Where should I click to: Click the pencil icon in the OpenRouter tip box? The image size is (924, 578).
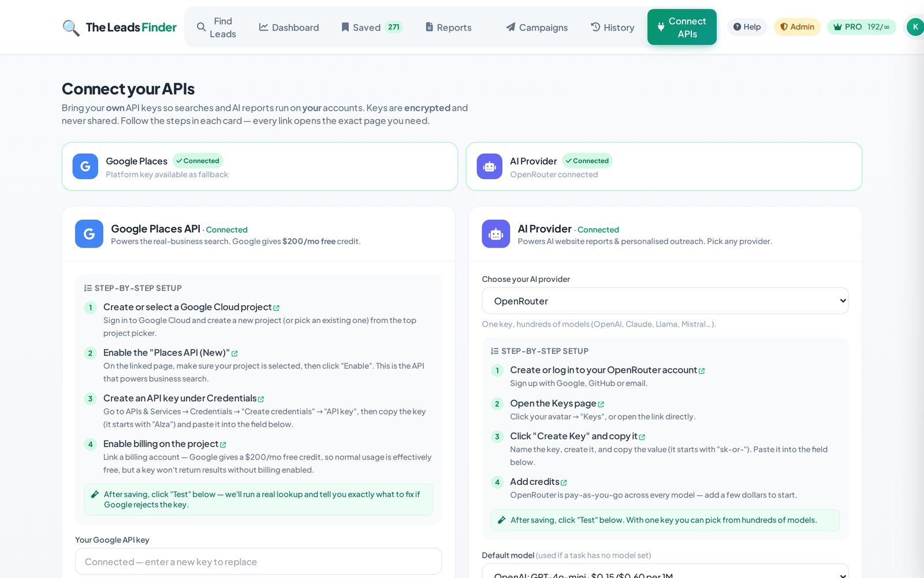[x=502, y=520]
